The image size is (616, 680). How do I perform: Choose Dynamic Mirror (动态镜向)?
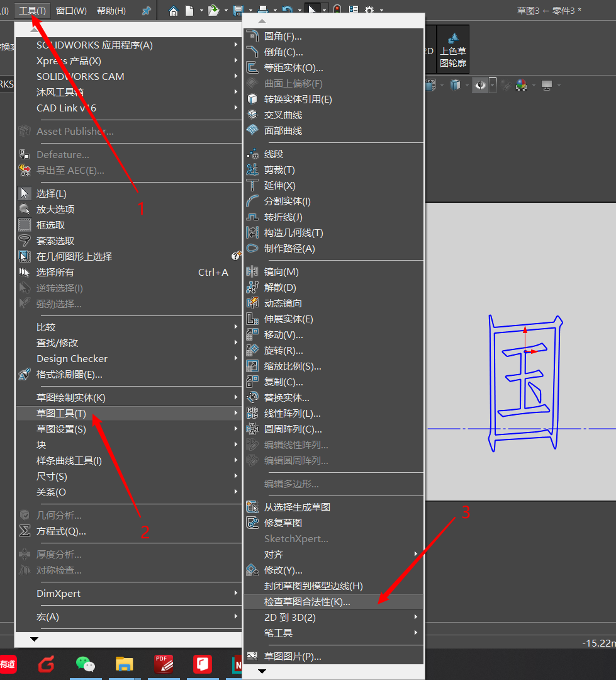pyautogui.click(x=333, y=303)
